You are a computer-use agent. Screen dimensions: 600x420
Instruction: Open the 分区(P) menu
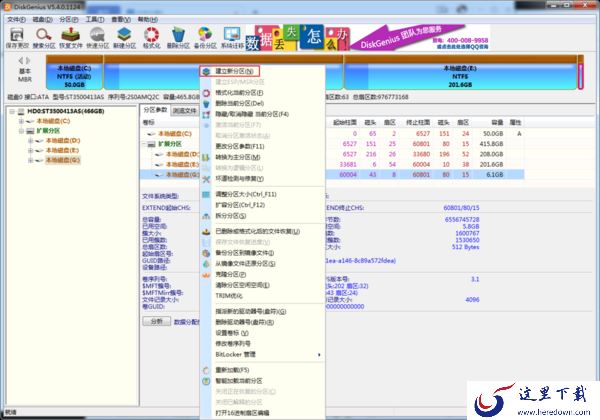(x=68, y=19)
